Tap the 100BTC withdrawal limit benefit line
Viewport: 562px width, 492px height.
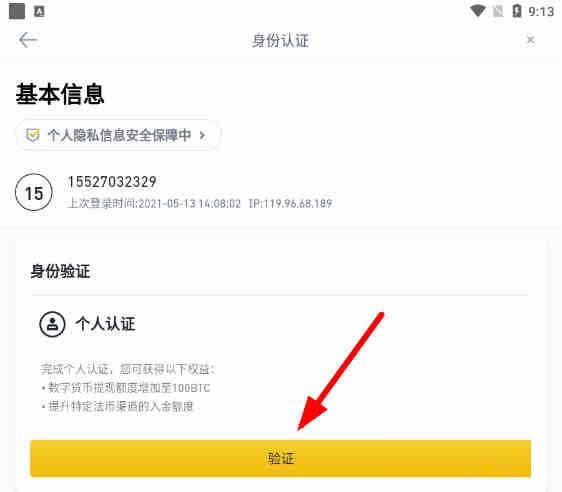pyautogui.click(x=126, y=388)
